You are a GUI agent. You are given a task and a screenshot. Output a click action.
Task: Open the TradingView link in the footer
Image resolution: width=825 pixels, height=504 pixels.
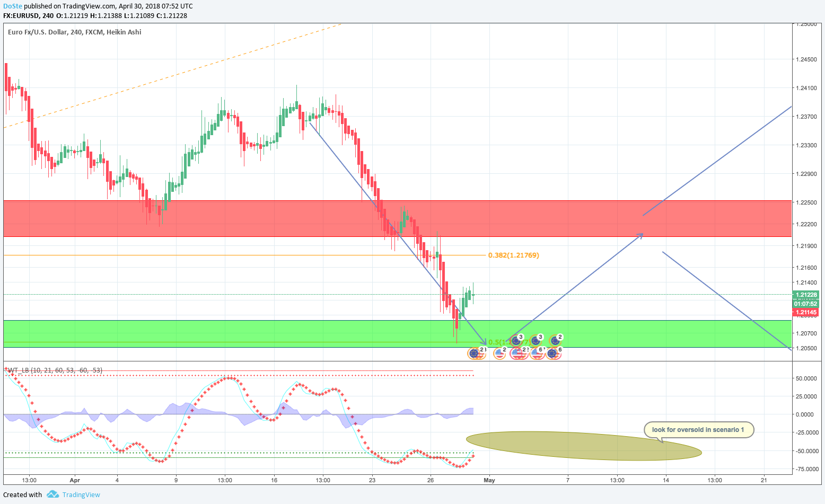pyautogui.click(x=81, y=494)
